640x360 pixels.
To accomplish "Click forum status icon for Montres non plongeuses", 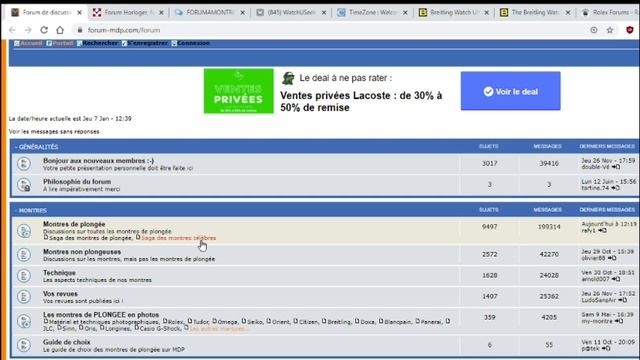I will [x=24, y=255].
